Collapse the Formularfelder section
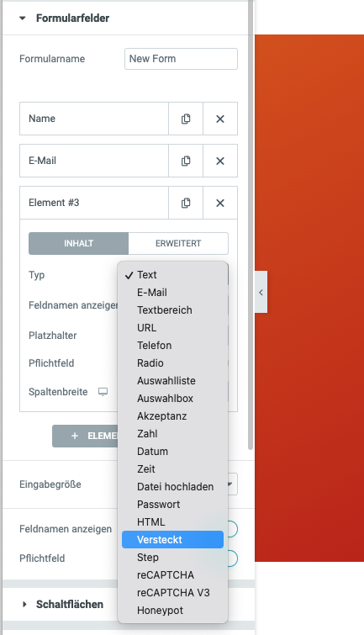The height and width of the screenshot is (635, 364). [23, 19]
